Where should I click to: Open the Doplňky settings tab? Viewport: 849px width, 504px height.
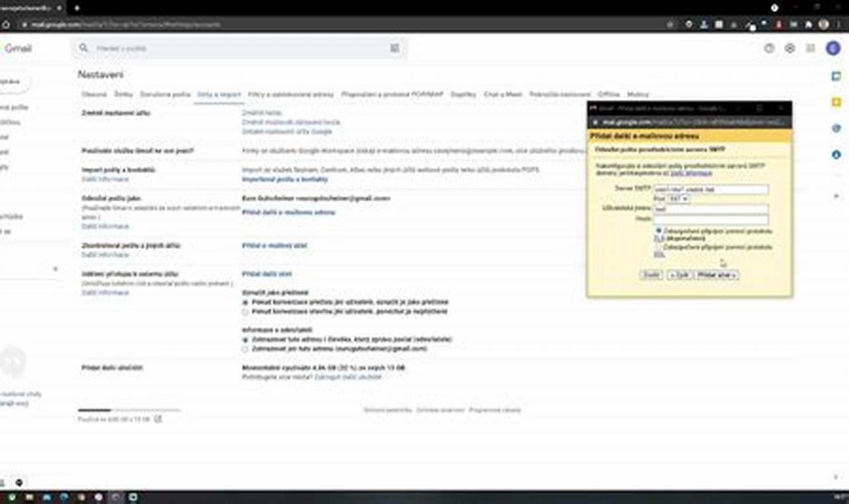tap(464, 95)
